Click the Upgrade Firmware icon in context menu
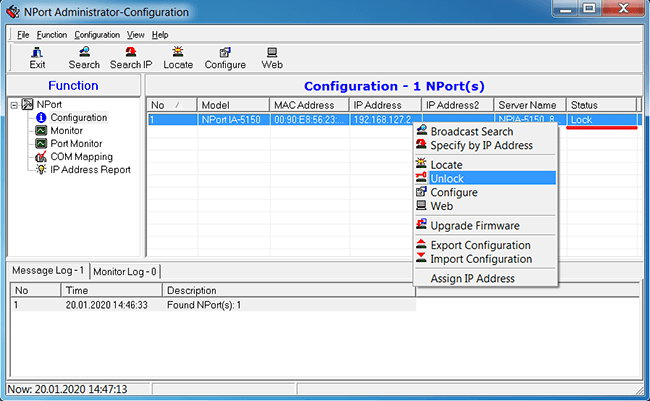The height and width of the screenshot is (401, 650). tap(422, 224)
